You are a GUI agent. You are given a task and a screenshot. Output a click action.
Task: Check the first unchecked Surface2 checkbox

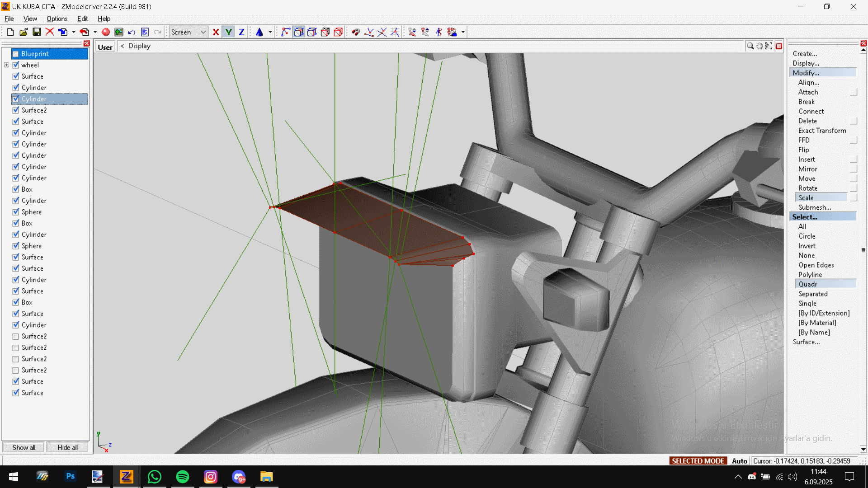coord(16,337)
